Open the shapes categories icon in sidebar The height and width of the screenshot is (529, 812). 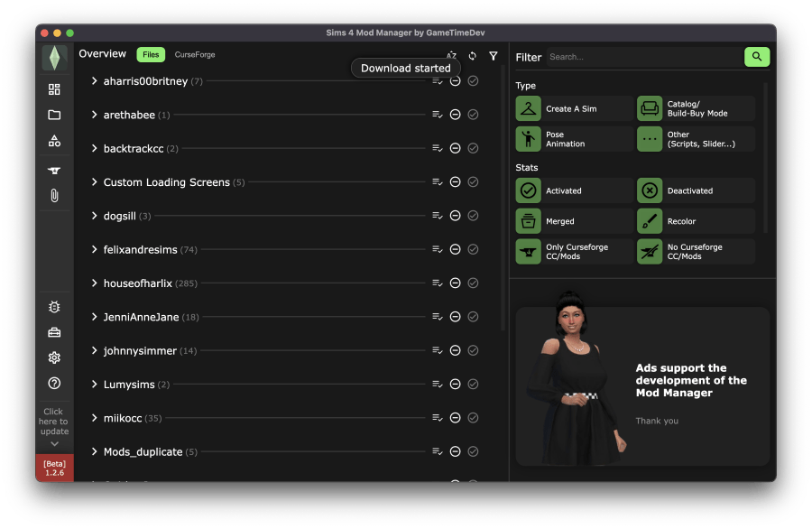click(x=54, y=141)
